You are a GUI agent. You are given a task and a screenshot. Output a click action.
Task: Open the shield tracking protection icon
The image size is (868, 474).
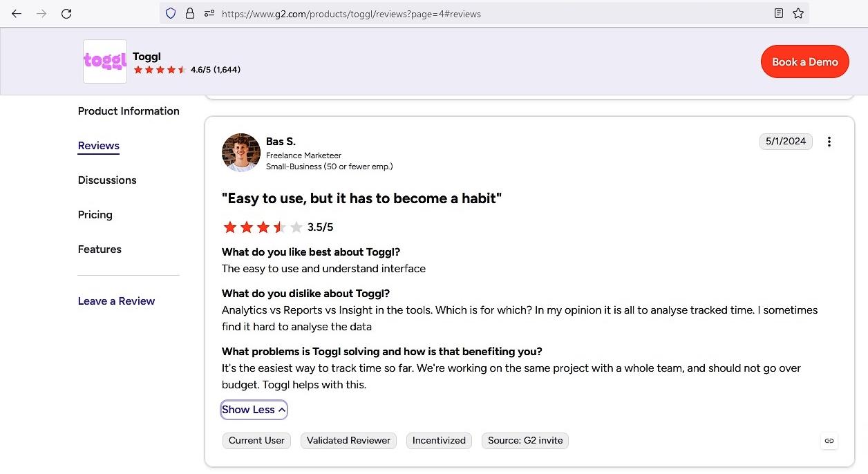pos(171,13)
